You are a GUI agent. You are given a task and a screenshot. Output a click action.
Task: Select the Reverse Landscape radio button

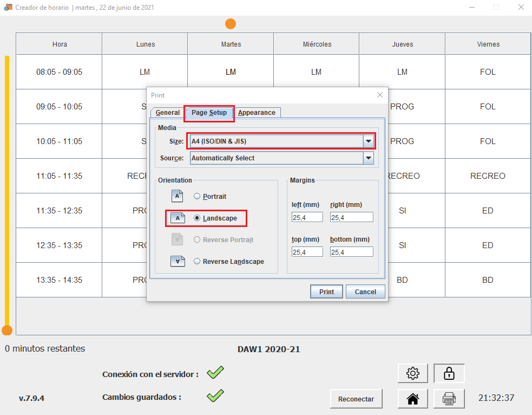197,261
